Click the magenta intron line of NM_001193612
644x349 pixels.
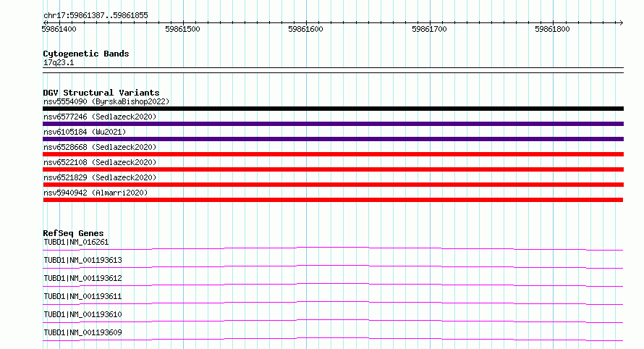coord(333,284)
